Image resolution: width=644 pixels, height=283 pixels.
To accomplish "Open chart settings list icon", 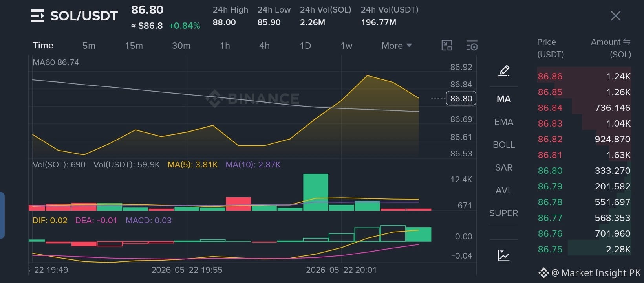I will pyautogui.click(x=472, y=46).
